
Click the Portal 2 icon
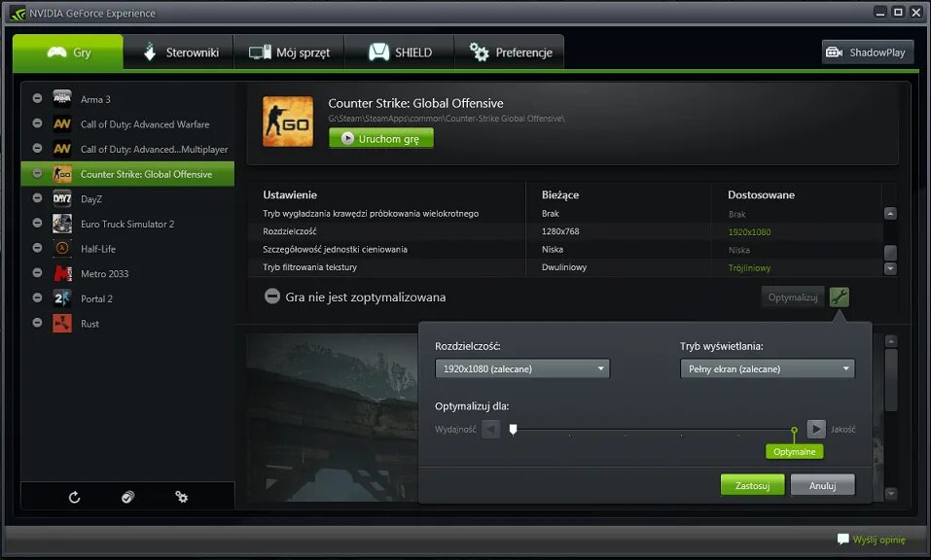pyautogui.click(x=61, y=297)
